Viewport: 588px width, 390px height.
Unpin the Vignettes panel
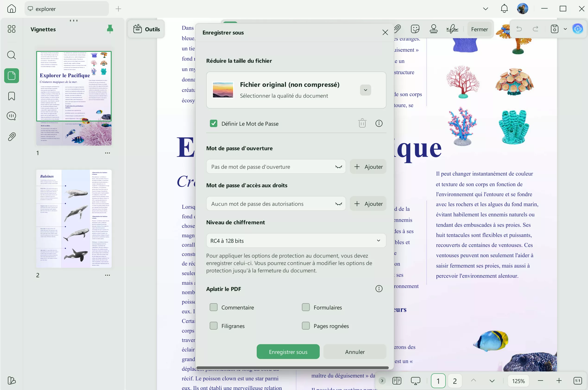coord(110,29)
